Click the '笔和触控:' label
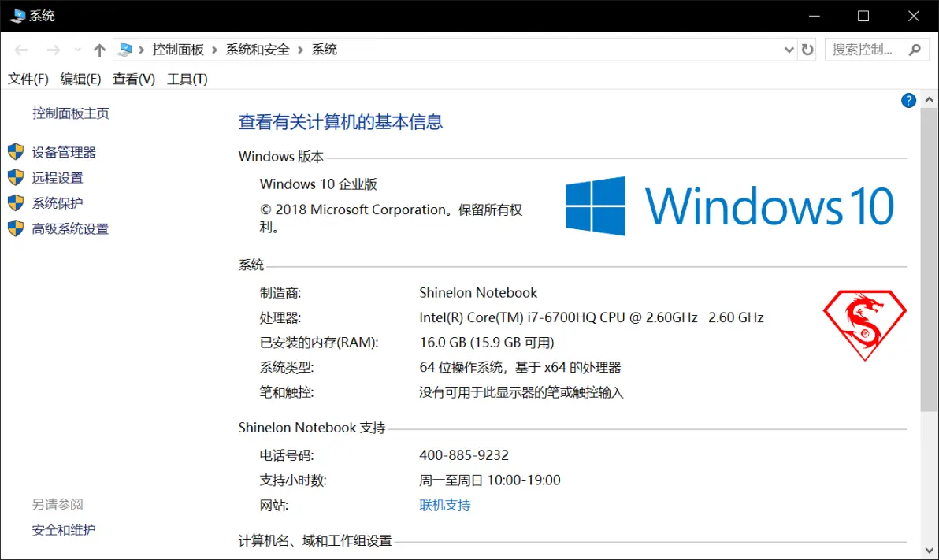This screenshot has width=939, height=560. [287, 392]
